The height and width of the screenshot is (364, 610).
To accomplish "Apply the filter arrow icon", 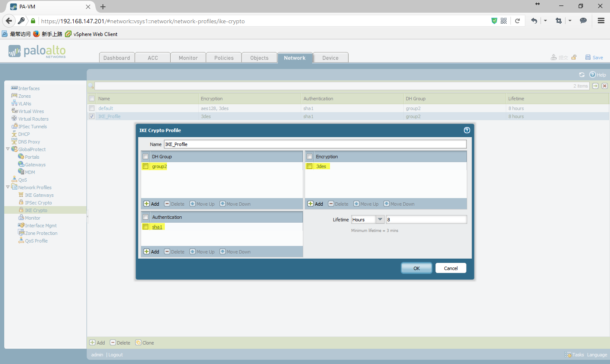I will pos(595,86).
